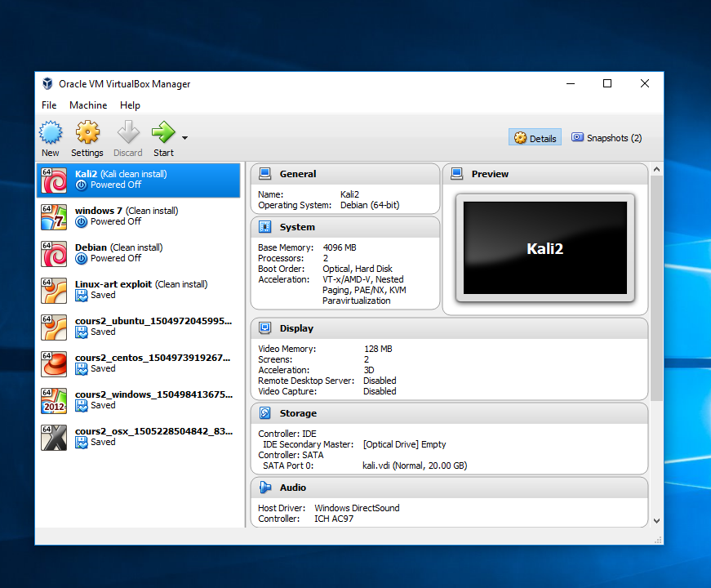This screenshot has height=588, width=711.
Task: Collapse the System section header
Action: 296,227
